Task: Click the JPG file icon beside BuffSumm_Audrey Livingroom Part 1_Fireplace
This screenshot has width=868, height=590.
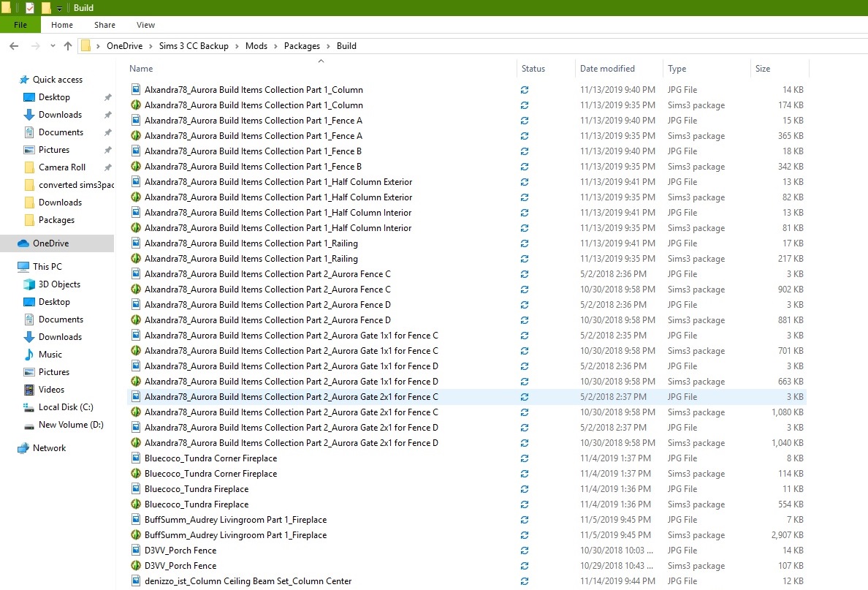Action: (x=136, y=520)
